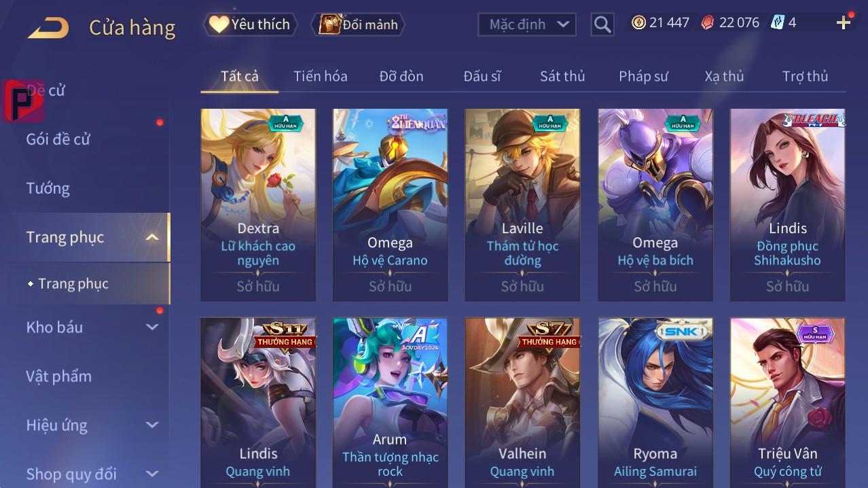Select the Tiến hóa tab

(x=320, y=76)
